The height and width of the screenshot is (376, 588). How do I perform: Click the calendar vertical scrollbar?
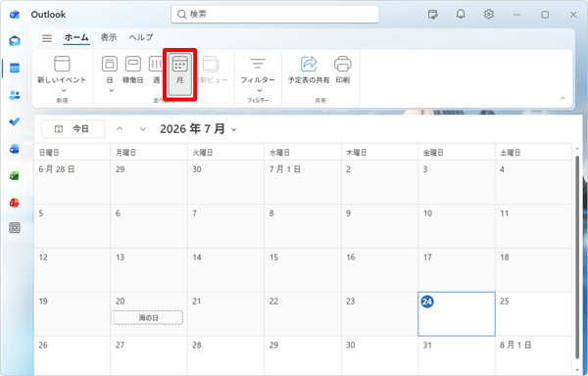pos(577,258)
